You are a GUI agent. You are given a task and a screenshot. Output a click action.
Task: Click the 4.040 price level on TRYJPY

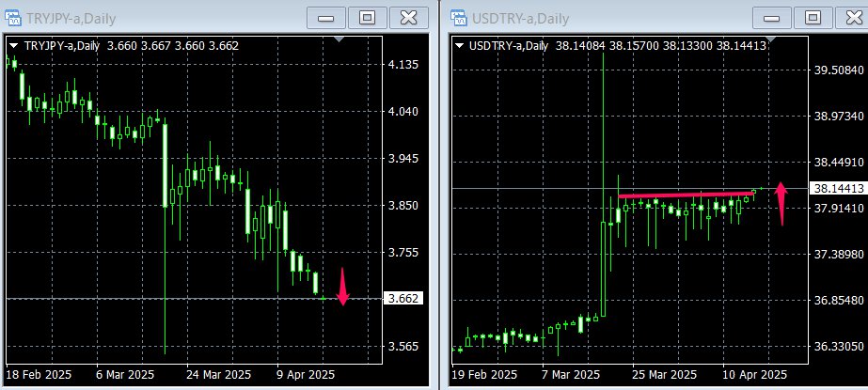(x=403, y=112)
